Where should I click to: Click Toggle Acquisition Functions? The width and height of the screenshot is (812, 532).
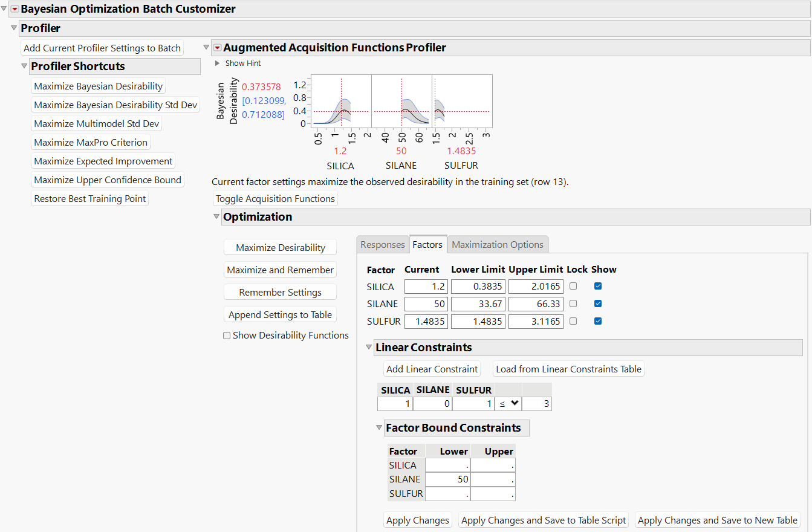pos(275,198)
